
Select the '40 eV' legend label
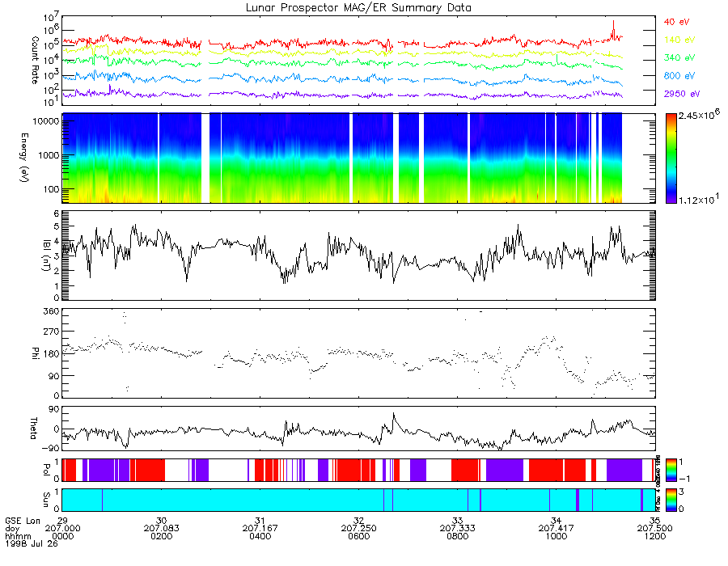tap(676, 22)
